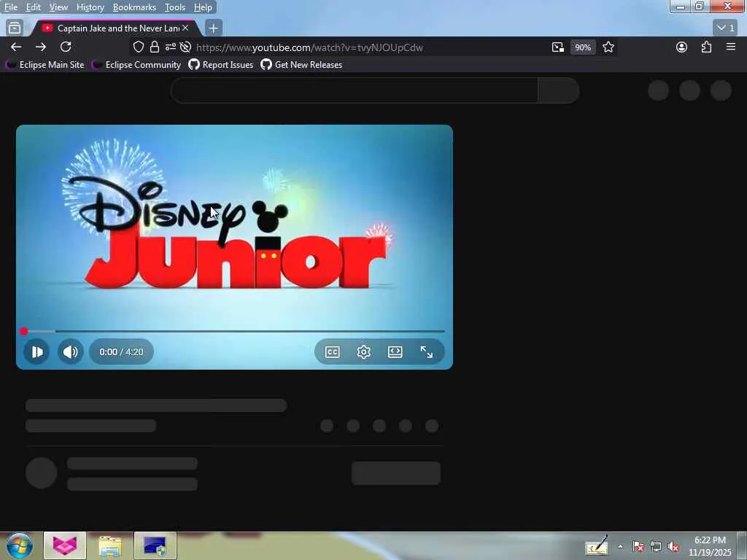747x560 pixels.
Task: Open the tab overview icon left of the tabs
Action: (x=15, y=28)
